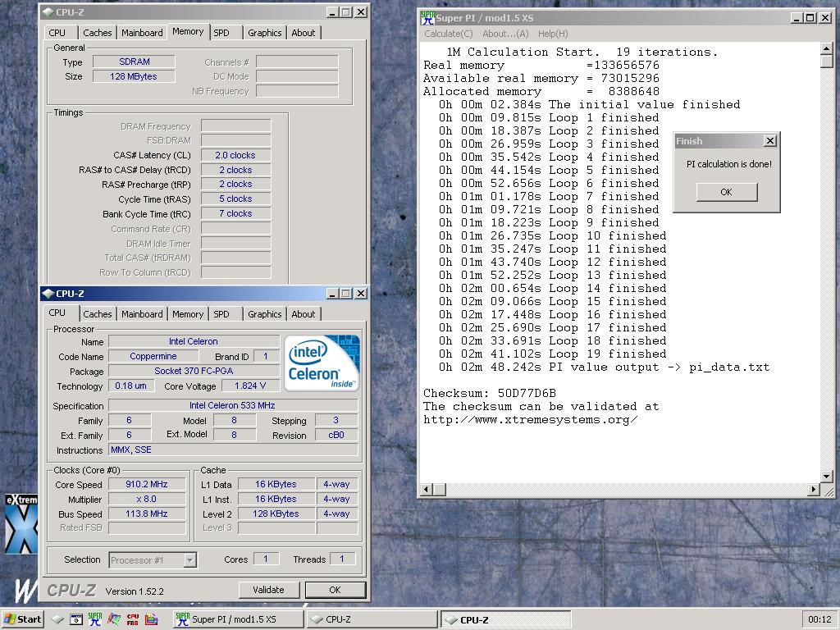Open the Calculate(C) menu in Super PI
The width and height of the screenshot is (840, 630).
coord(449,34)
